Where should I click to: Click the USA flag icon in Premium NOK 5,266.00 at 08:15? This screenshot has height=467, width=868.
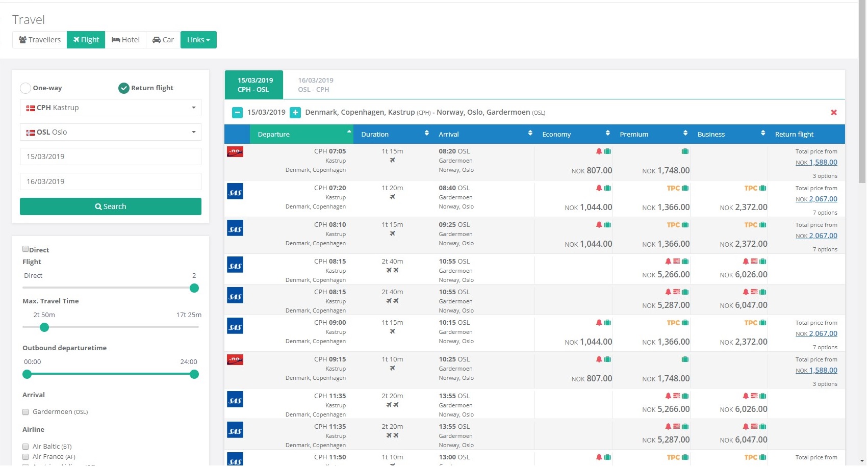(676, 261)
